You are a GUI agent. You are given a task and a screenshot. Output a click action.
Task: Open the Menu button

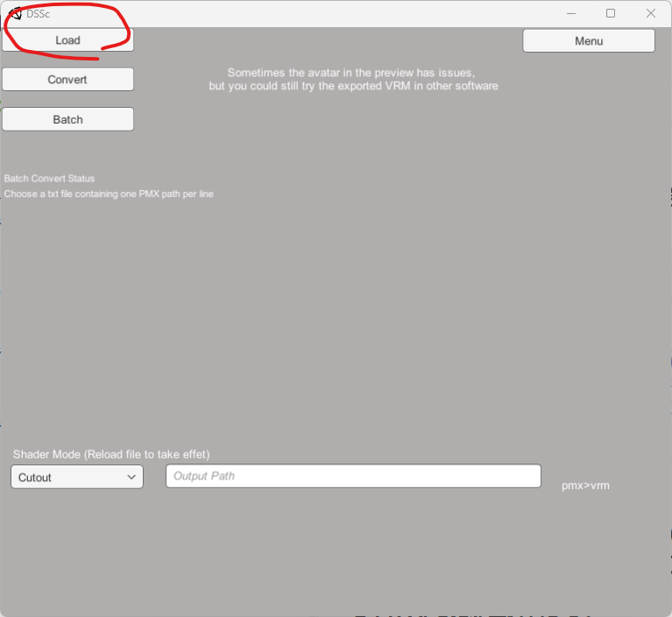click(589, 40)
